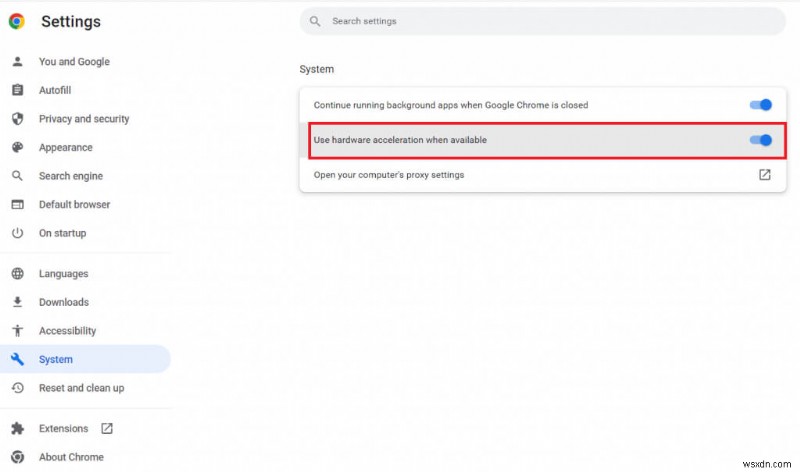
Task: Click the Reset and clean up history icon
Action: (17, 388)
